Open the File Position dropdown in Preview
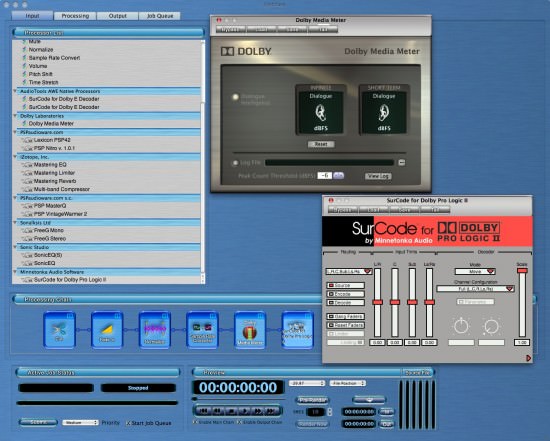Image resolution: width=550 pixels, height=441 pixels. [x=347, y=383]
